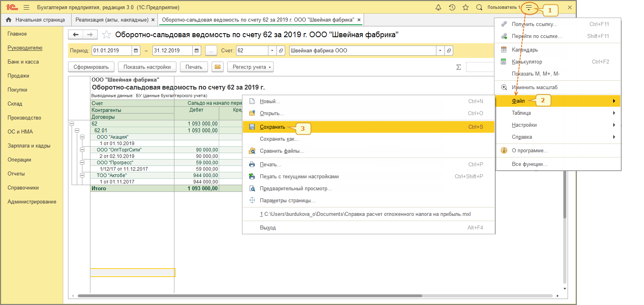Choose Получить ссылку
The height and width of the screenshot is (305, 644).
pos(558,24)
